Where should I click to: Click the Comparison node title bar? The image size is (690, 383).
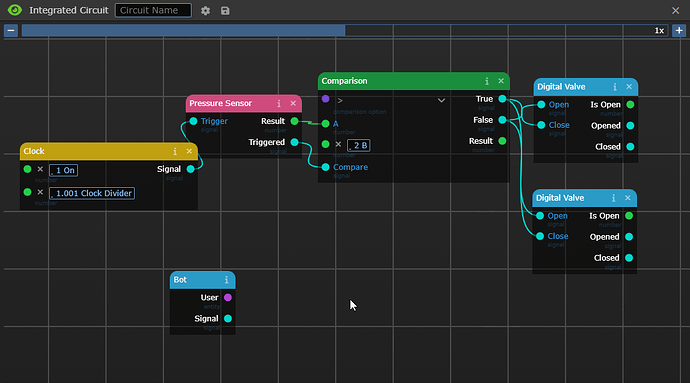tap(414, 81)
